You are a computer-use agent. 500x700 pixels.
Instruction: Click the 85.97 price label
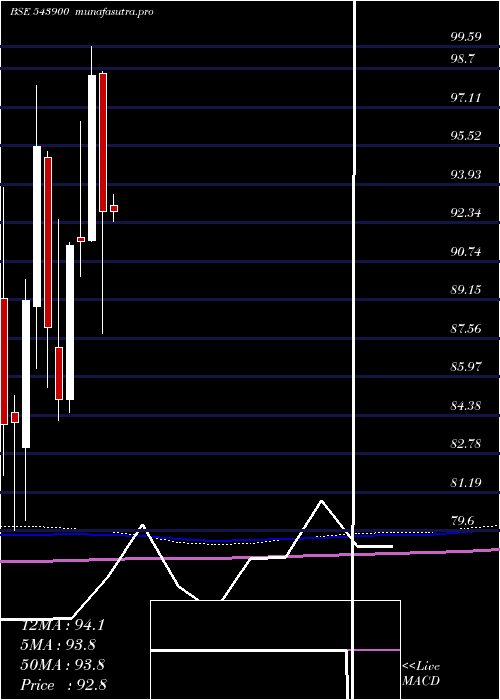click(466, 367)
